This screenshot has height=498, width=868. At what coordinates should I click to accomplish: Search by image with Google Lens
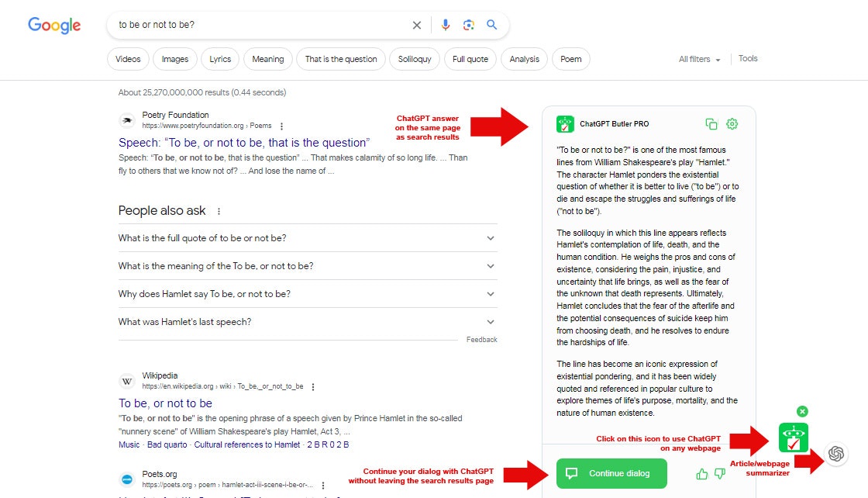468,25
